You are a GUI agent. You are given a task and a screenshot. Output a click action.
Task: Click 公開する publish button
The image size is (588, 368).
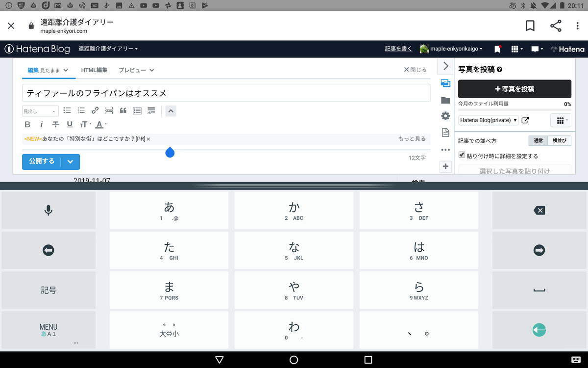pyautogui.click(x=42, y=161)
